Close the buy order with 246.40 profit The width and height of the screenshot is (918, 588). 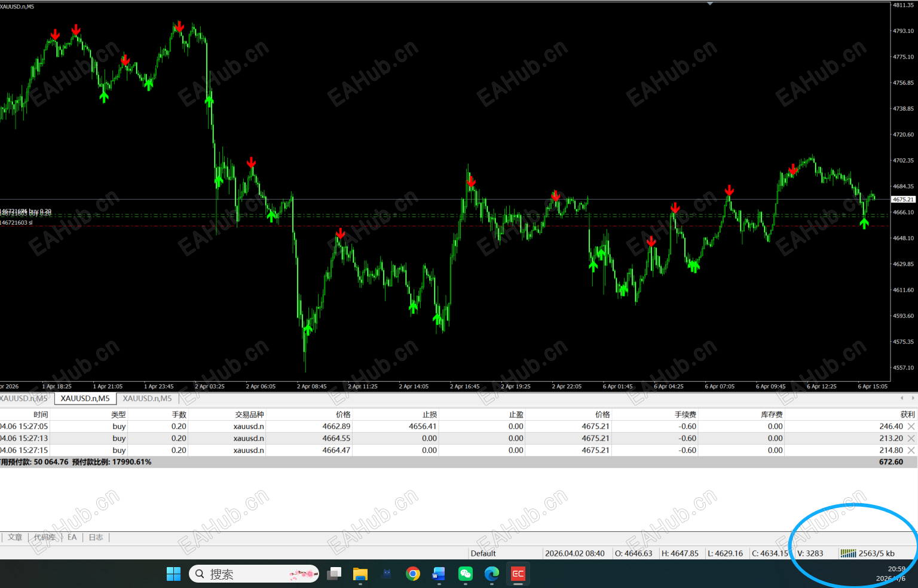pyautogui.click(x=911, y=426)
